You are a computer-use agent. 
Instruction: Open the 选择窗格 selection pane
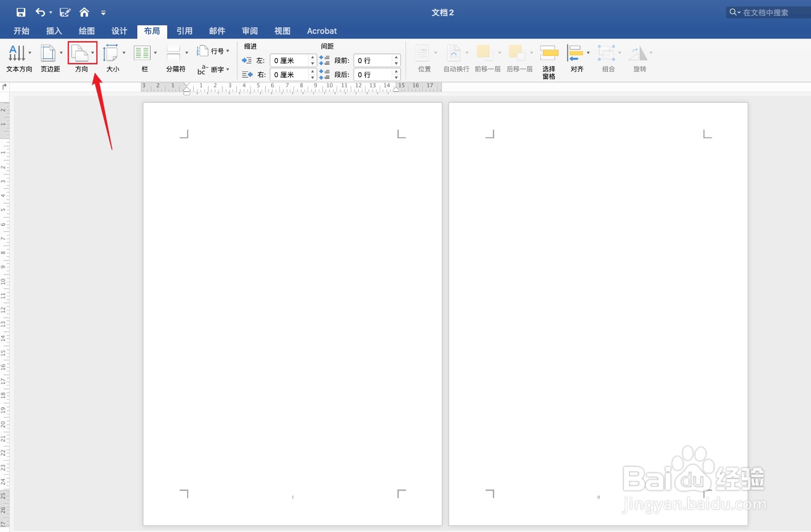pos(549,62)
